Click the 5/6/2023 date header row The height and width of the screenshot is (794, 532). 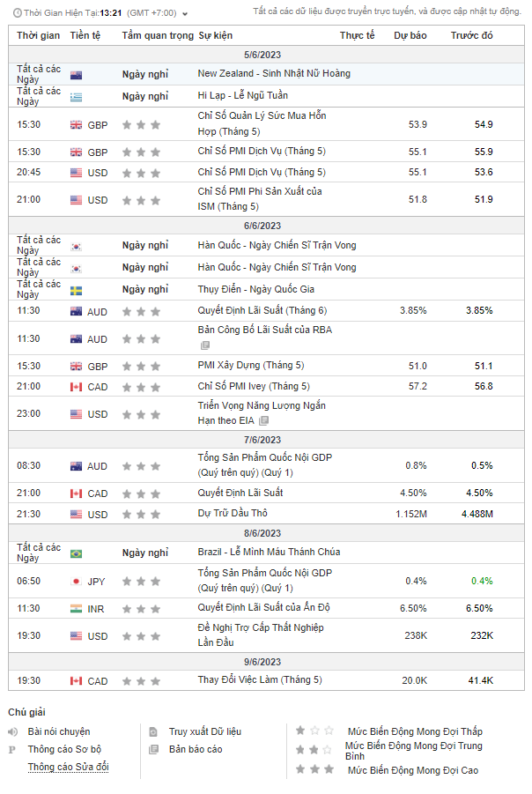(266, 55)
